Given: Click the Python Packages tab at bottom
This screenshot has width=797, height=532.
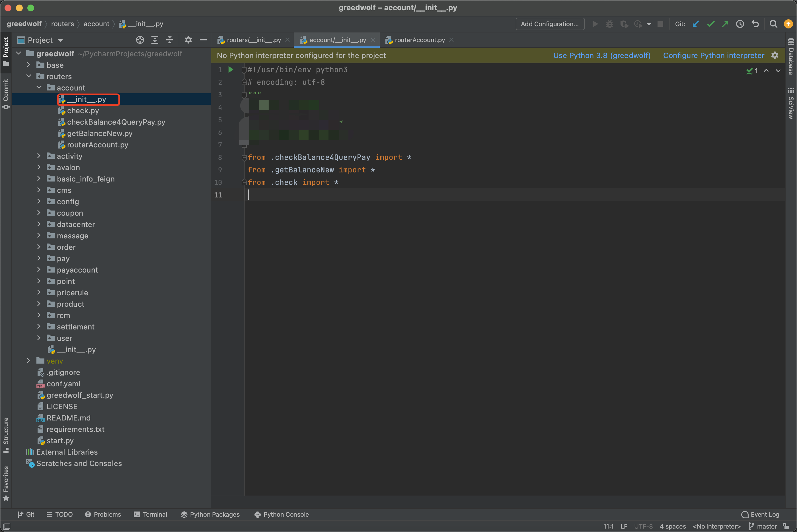Looking at the screenshot, I should 210,514.
